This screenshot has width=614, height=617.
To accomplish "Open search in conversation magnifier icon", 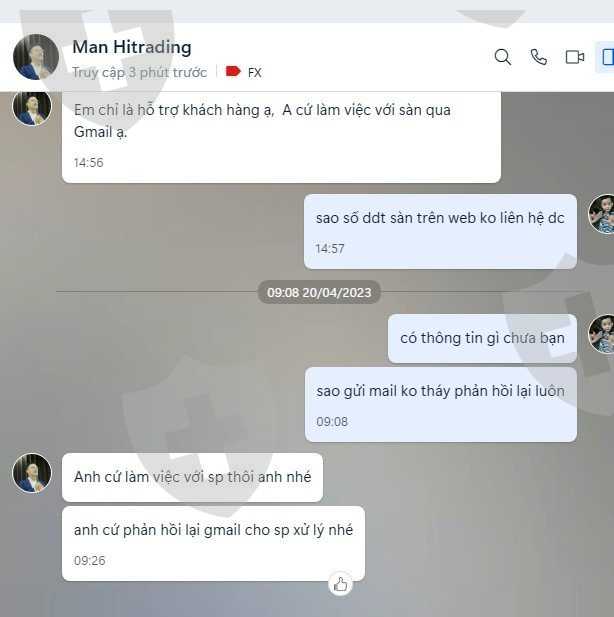I will point(503,57).
